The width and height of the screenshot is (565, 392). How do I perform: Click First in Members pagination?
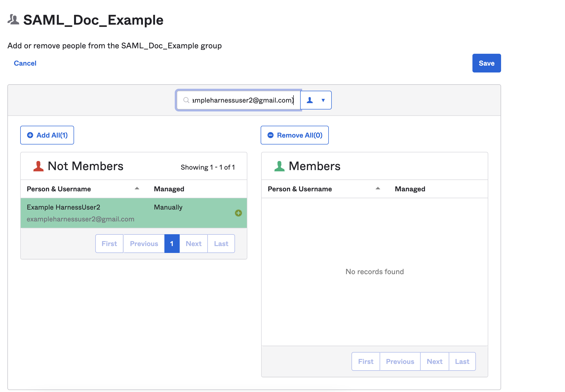pos(366,361)
